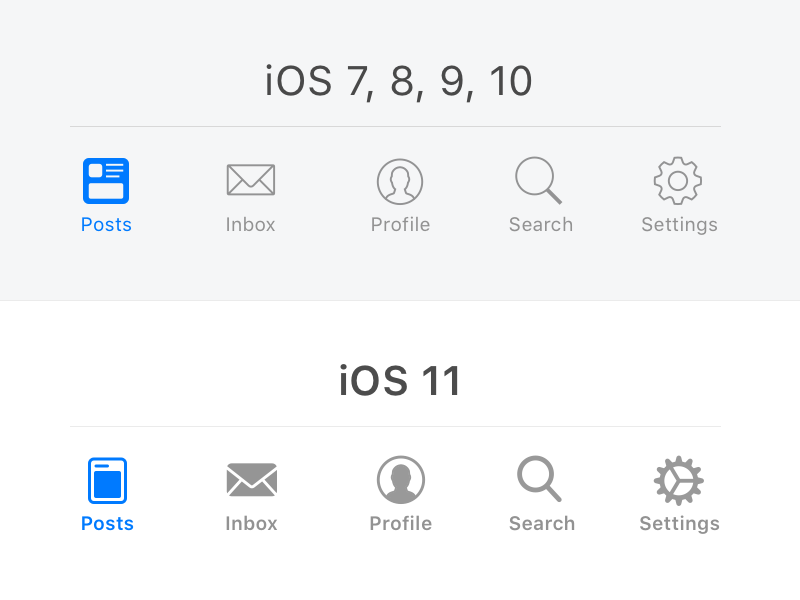Select the filled Profile icon in the iOS 11 bar
800x600 pixels.
400,479
